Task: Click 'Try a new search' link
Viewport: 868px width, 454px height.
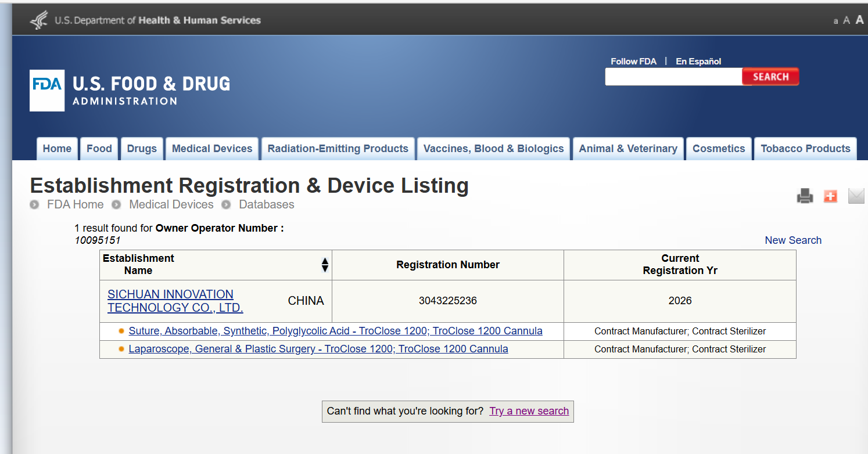Action: click(x=529, y=411)
